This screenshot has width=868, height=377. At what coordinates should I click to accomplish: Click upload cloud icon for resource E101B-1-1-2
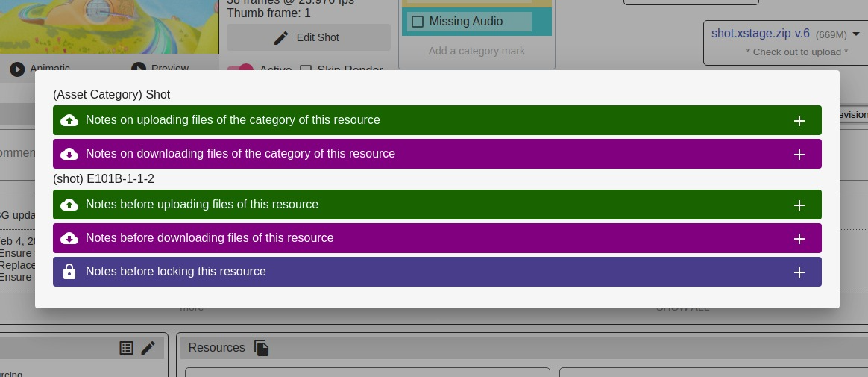point(69,205)
